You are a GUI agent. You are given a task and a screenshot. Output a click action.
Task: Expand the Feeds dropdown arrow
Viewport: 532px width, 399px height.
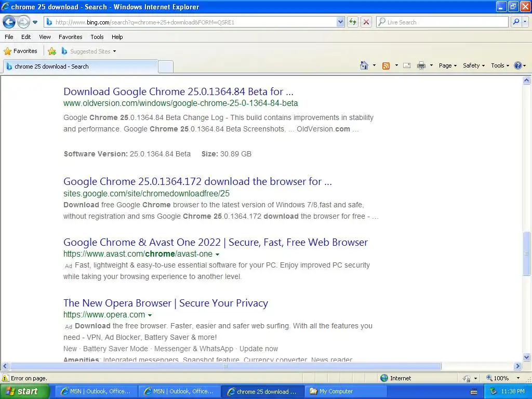coord(396,65)
